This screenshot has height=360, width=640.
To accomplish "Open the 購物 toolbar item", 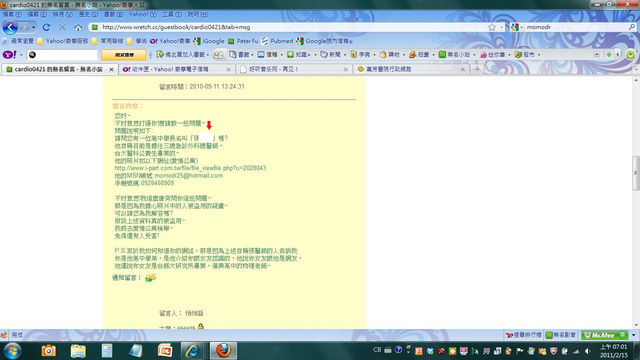I will [x=390, y=54].
